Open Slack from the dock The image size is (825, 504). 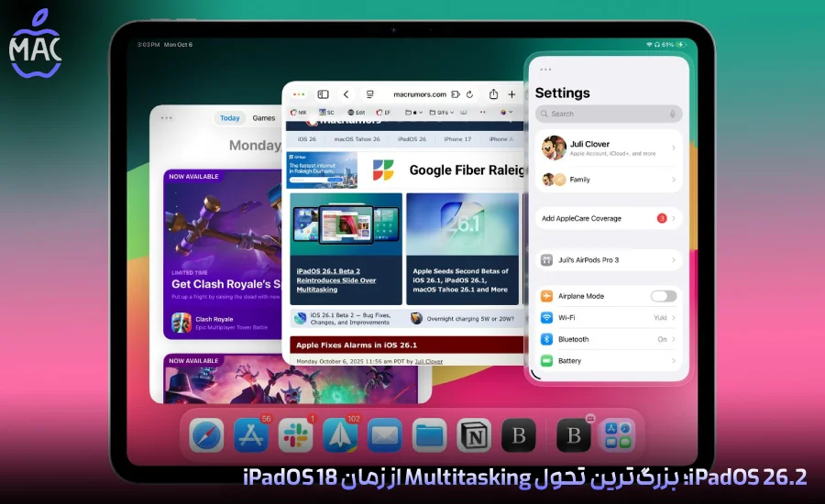click(x=296, y=435)
